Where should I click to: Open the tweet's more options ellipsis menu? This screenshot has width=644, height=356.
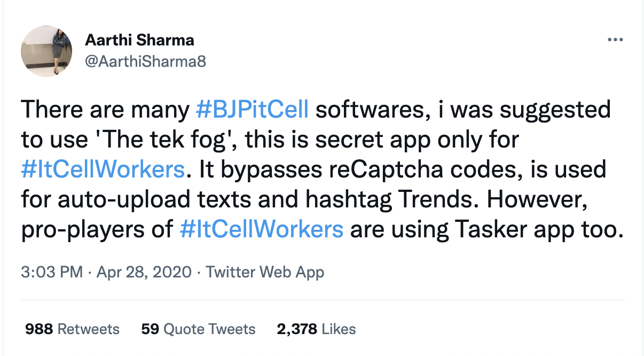point(615,40)
